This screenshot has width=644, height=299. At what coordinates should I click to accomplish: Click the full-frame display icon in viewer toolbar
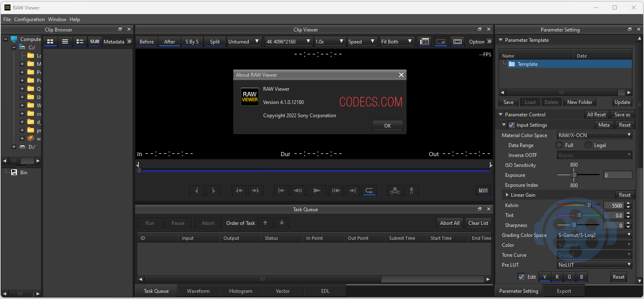point(458,41)
